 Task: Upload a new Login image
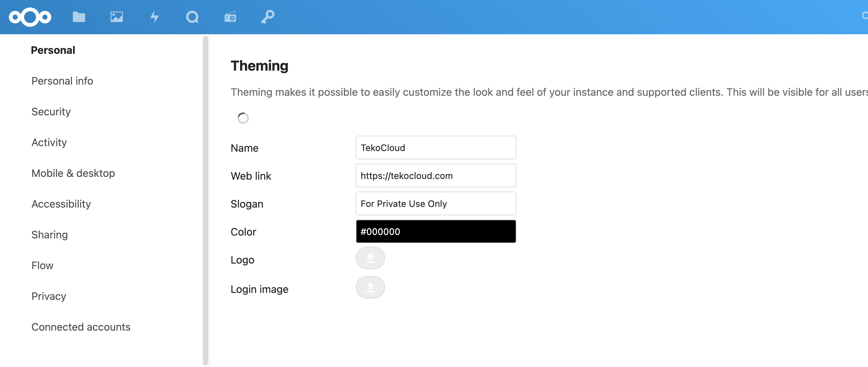tap(370, 287)
